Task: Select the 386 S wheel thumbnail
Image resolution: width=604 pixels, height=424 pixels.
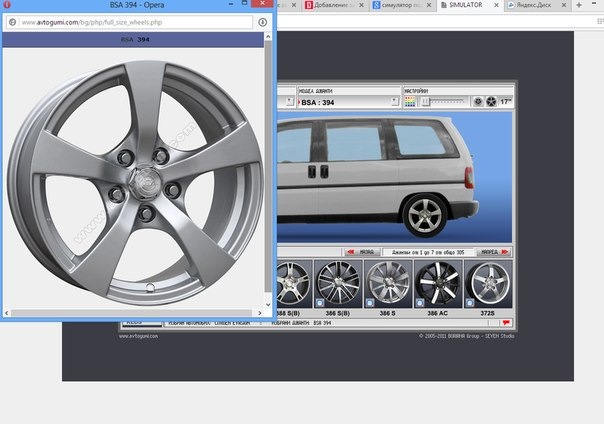Action: coord(388,285)
